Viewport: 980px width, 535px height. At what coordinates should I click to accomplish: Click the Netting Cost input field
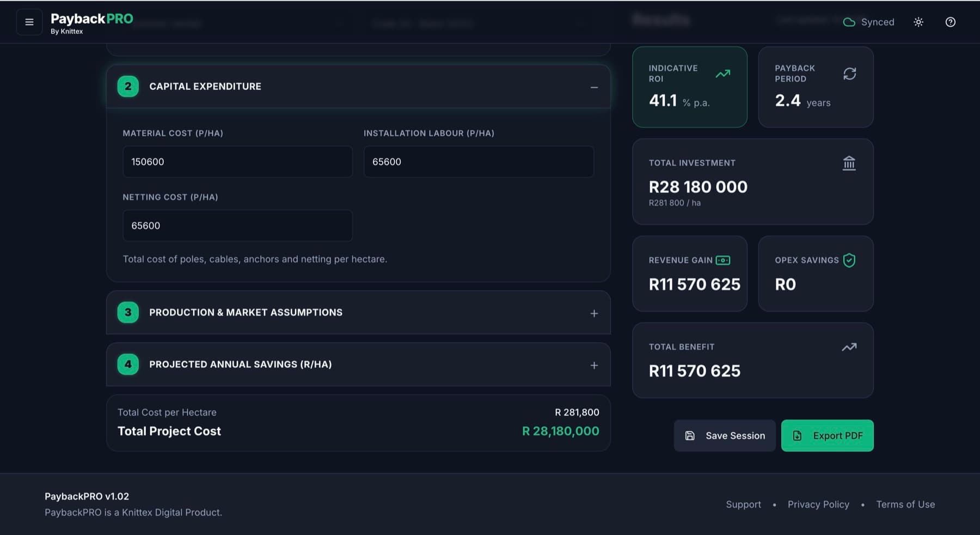pyautogui.click(x=237, y=226)
